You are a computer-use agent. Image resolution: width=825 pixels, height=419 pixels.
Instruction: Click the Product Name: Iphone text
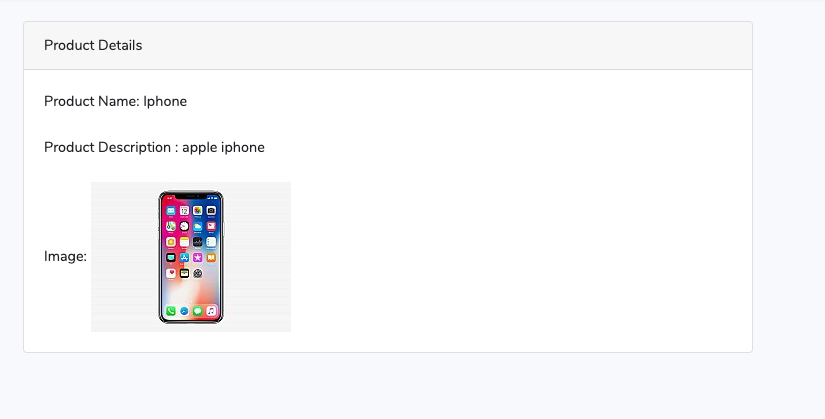(x=115, y=101)
